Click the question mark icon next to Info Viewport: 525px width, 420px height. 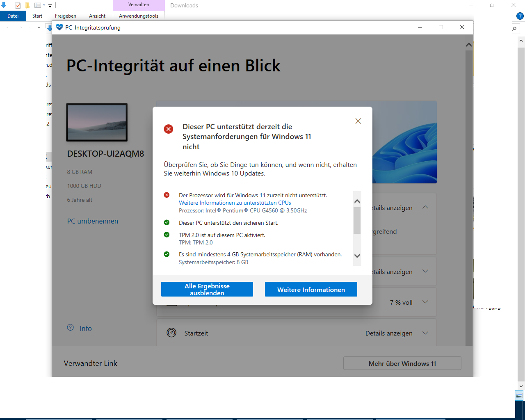click(x=71, y=328)
